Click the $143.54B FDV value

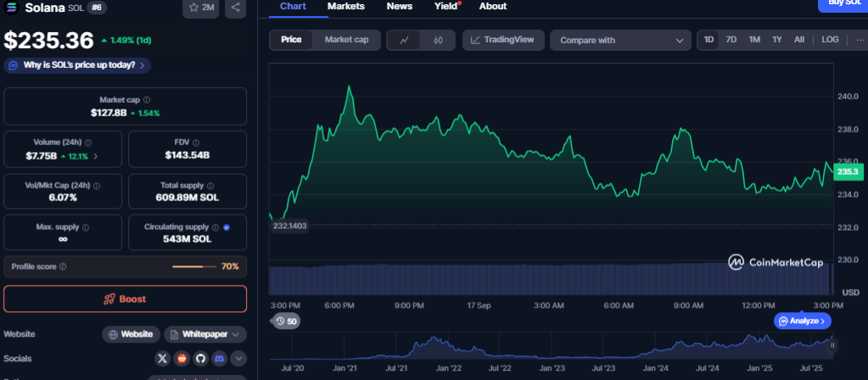[188, 155]
